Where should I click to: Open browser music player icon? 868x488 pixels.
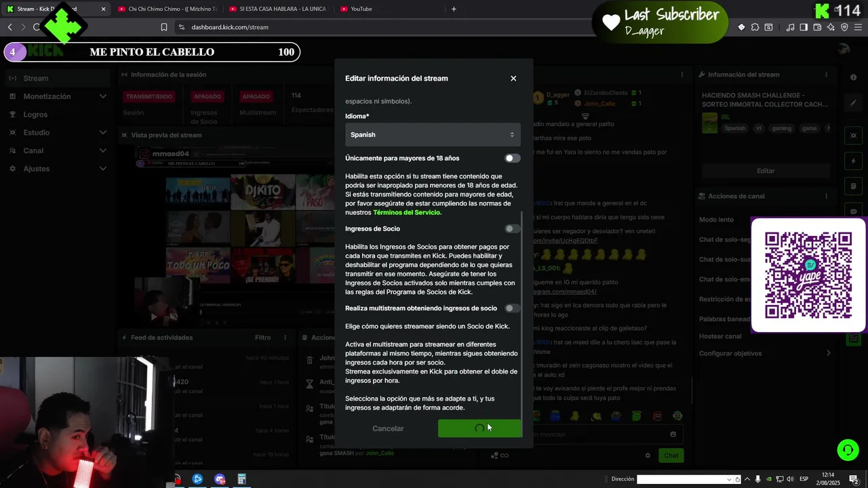[x=790, y=27]
